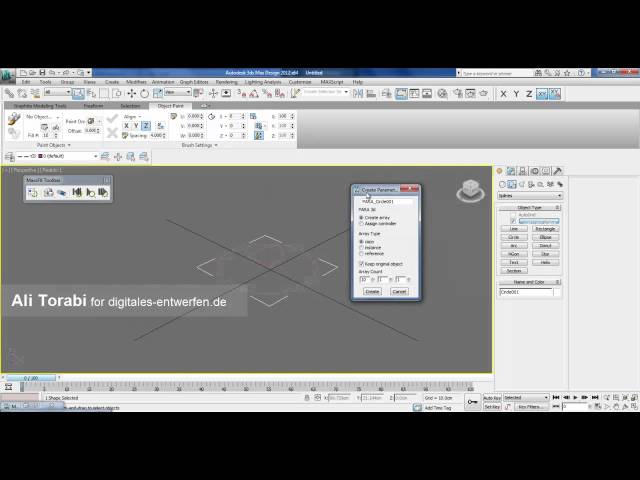Select the Move tool in main toolbar

pos(131,94)
